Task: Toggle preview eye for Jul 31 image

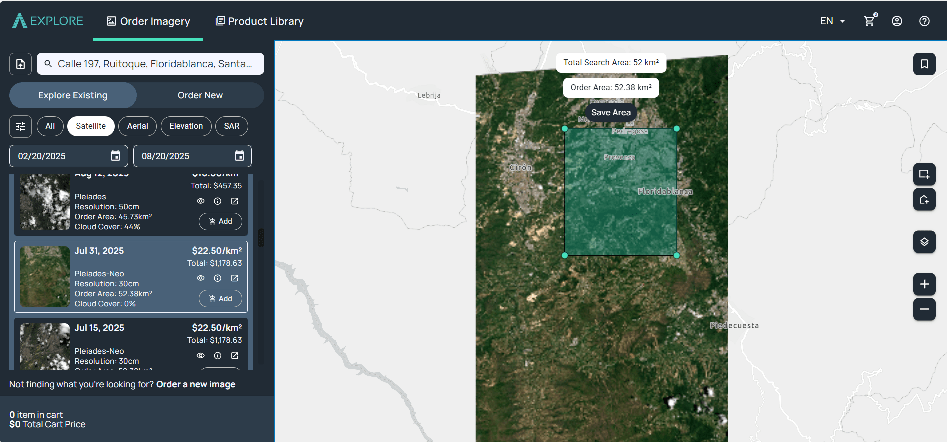Action: point(200,278)
